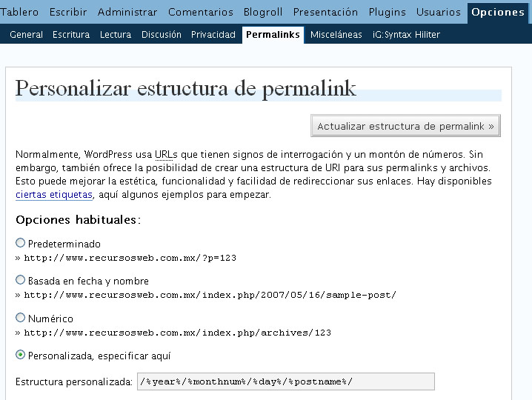Viewport: 532px width, 400px height.
Task: Open the Usuarios section
Action: tap(439, 12)
